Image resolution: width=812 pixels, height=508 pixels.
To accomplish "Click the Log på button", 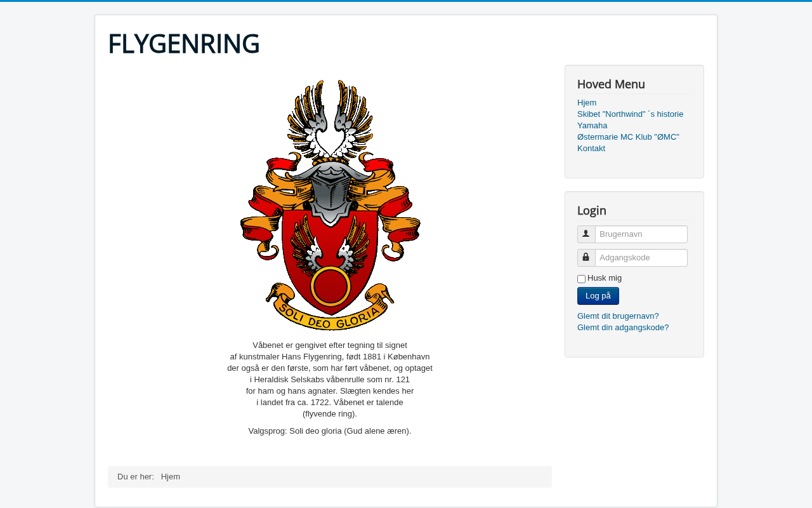I will tap(598, 296).
